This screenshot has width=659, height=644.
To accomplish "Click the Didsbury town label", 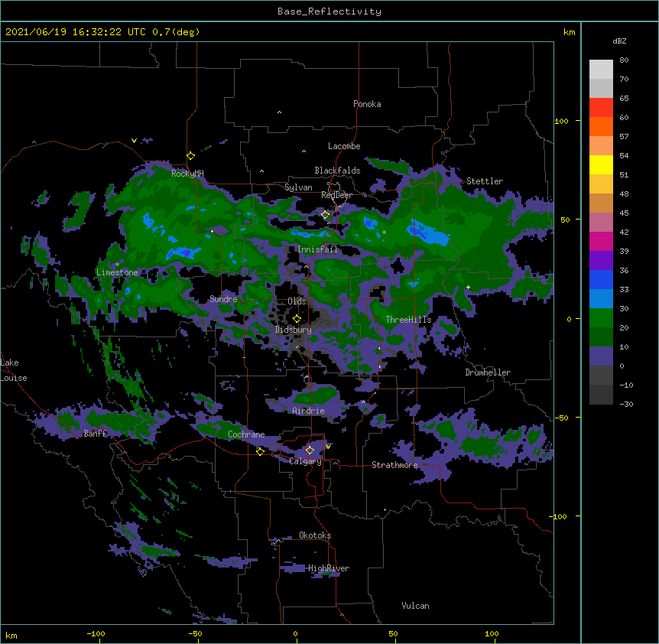I will [294, 330].
